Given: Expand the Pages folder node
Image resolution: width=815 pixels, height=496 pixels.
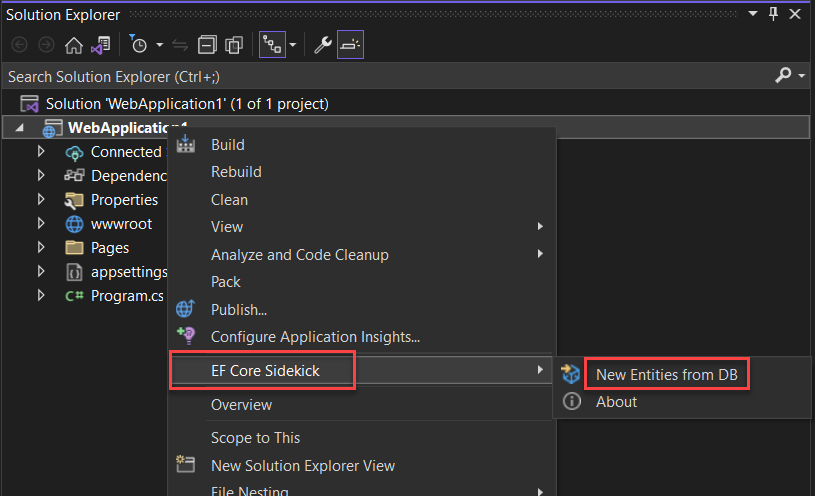Looking at the screenshot, I should [41, 247].
